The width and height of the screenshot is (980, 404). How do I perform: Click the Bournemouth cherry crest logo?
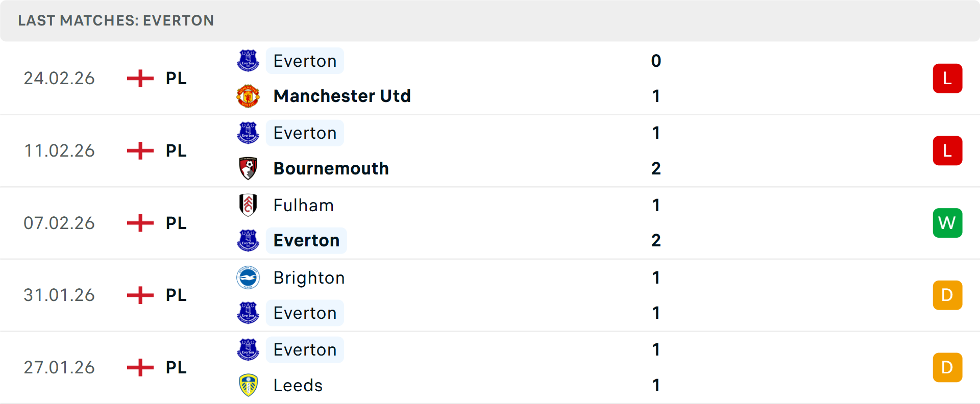tap(249, 168)
